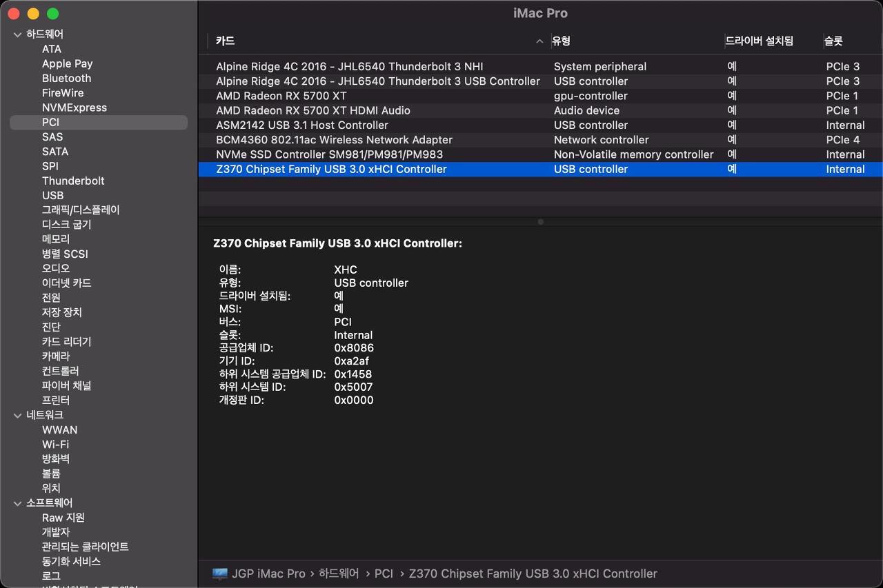Open 컨트롤러 hardware info
This screenshot has height=588, width=883.
(x=60, y=371)
